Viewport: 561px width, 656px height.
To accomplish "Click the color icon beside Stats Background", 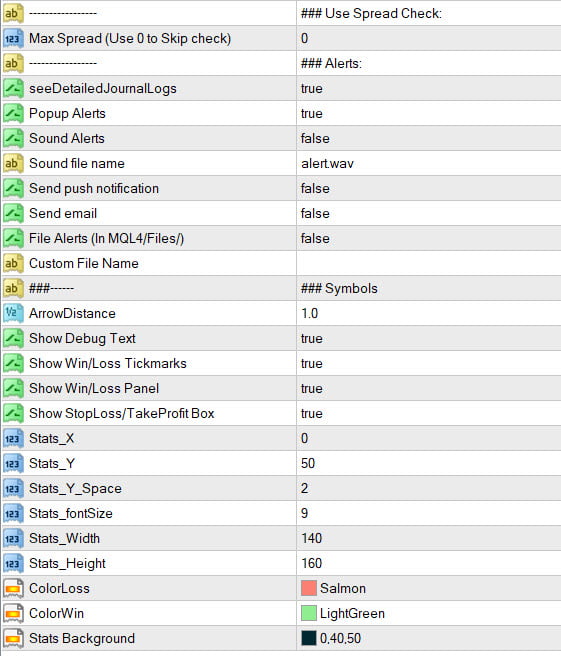I will click(13, 638).
